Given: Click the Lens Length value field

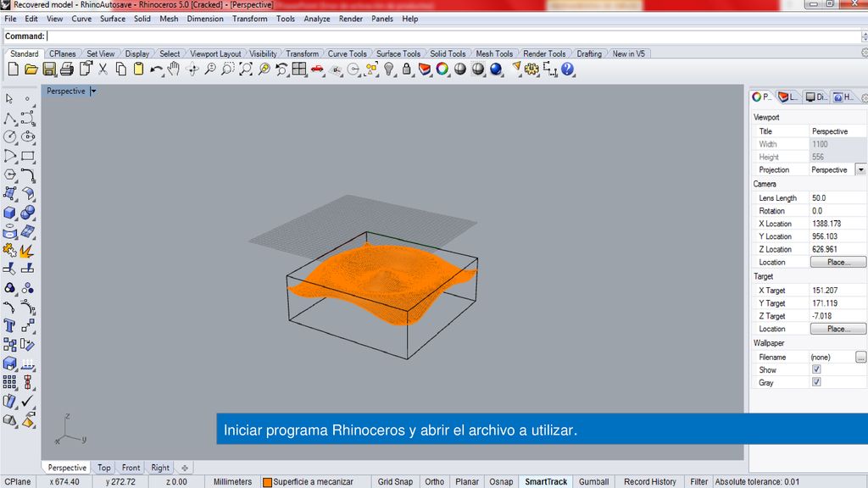Looking at the screenshot, I should point(838,197).
